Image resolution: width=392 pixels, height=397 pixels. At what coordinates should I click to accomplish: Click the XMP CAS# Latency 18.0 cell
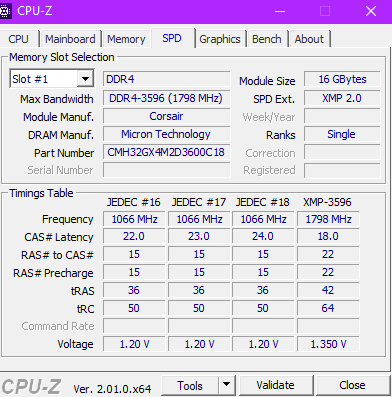[x=328, y=236]
